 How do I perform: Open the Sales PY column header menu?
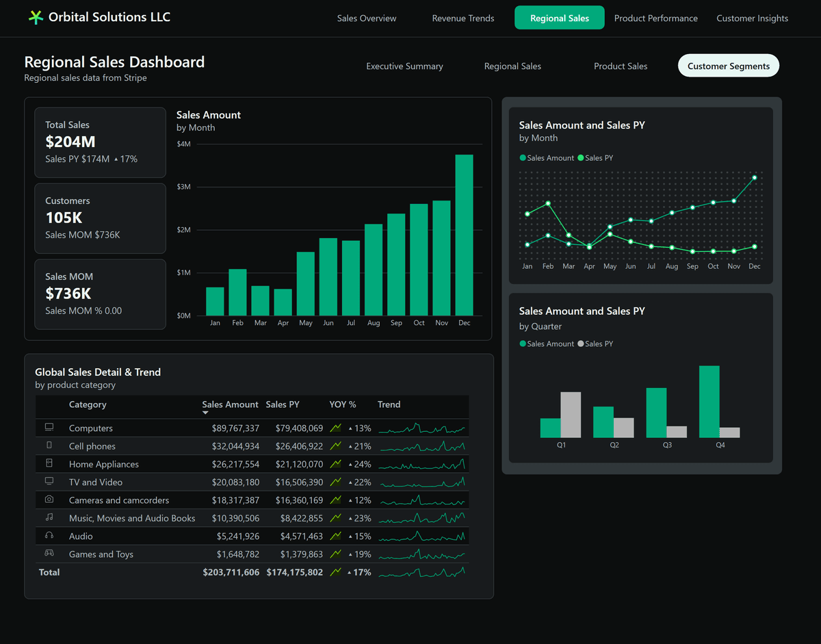[x=282, y=404]
